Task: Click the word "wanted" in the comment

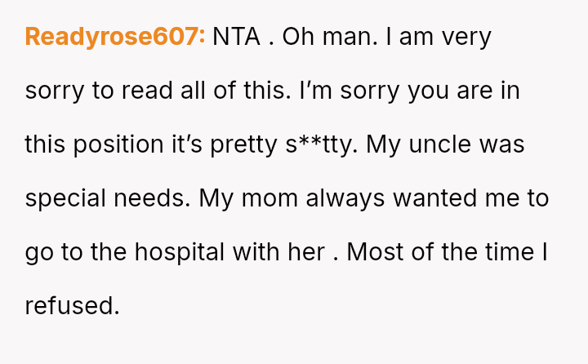Action: pos(435,198)
